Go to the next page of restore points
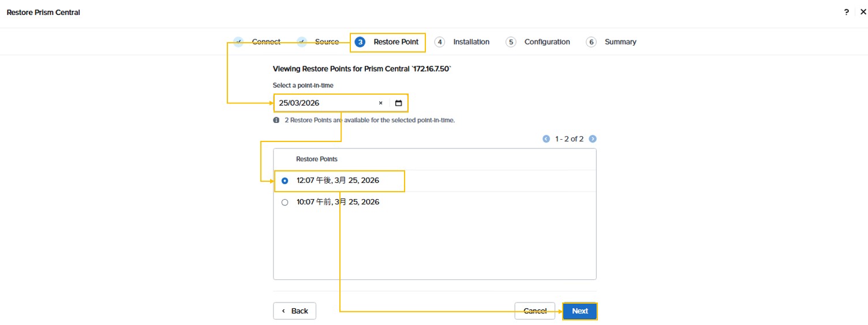 pyautogui.click(x=593, y=139)
